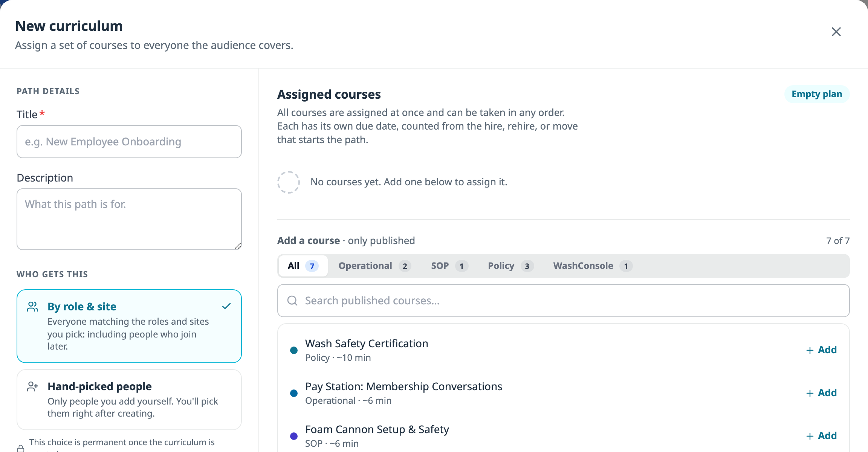
Task: Click the 'SOP · ~6 min' detail text
Action: pyautogui.click(x=332, y=444)
